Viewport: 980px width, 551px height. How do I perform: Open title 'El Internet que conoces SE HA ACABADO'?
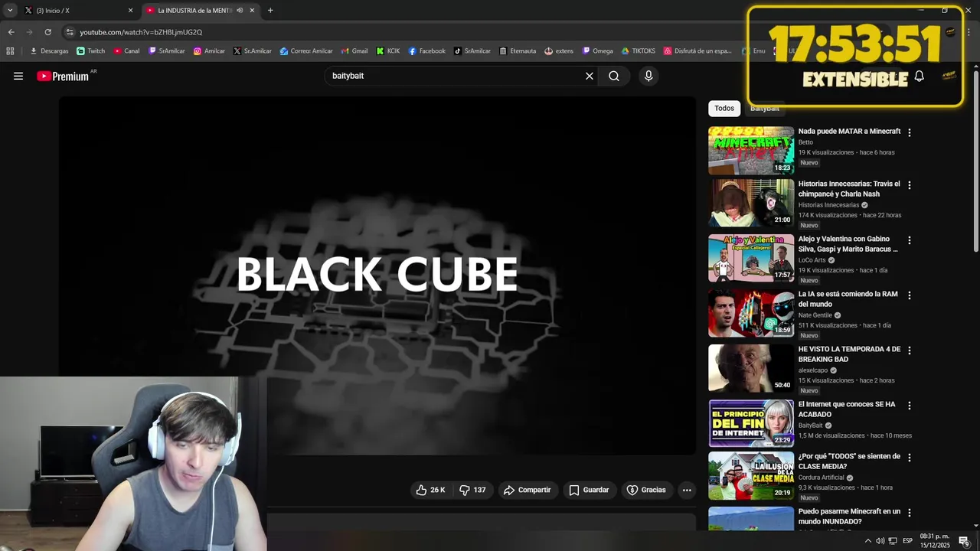846,409
